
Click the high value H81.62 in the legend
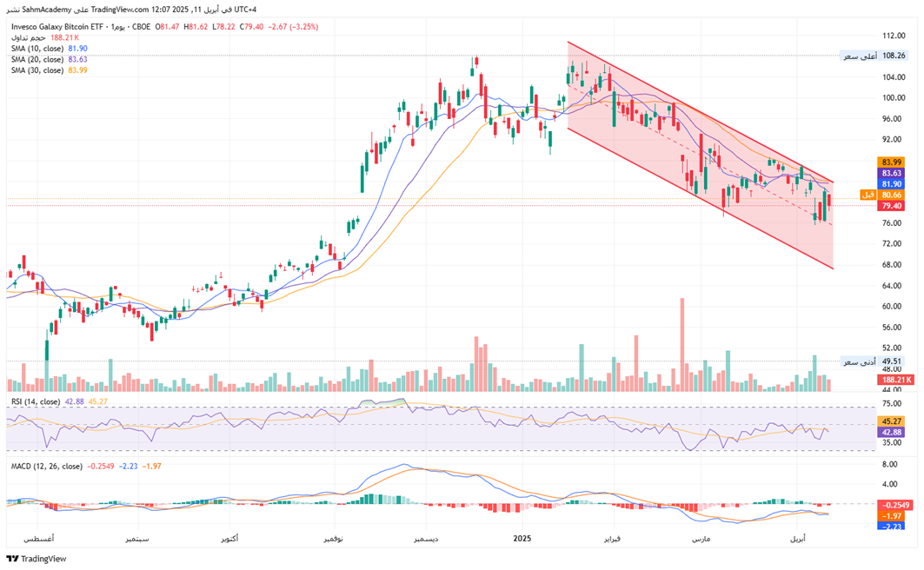[196, 26]
